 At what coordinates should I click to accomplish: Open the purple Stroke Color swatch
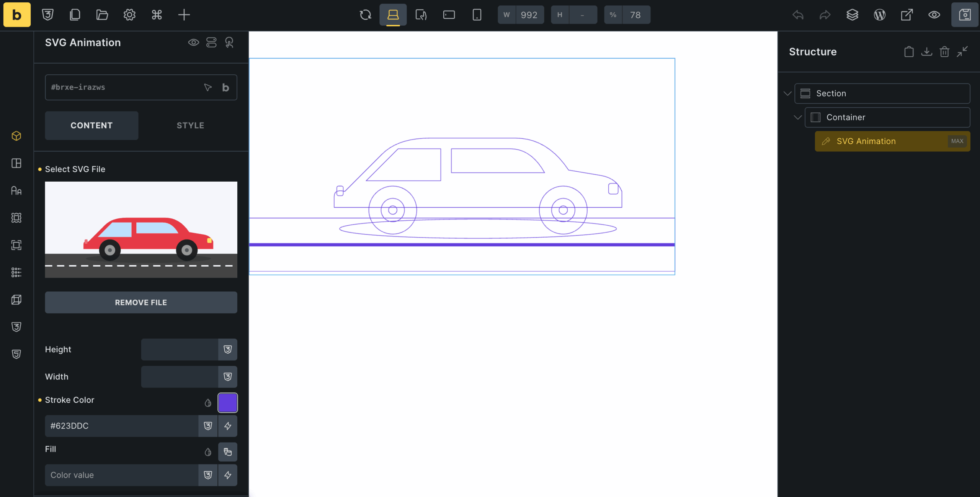[x=228, y=403]
